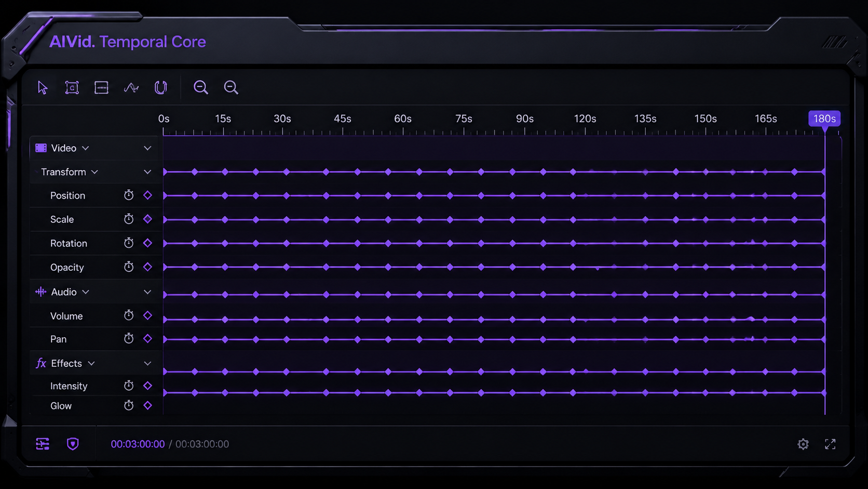Image resolution: width=868 pixels, height=489 pixels.
Task: Open the dropdown next to Transform label
Action: coord(94,172)
